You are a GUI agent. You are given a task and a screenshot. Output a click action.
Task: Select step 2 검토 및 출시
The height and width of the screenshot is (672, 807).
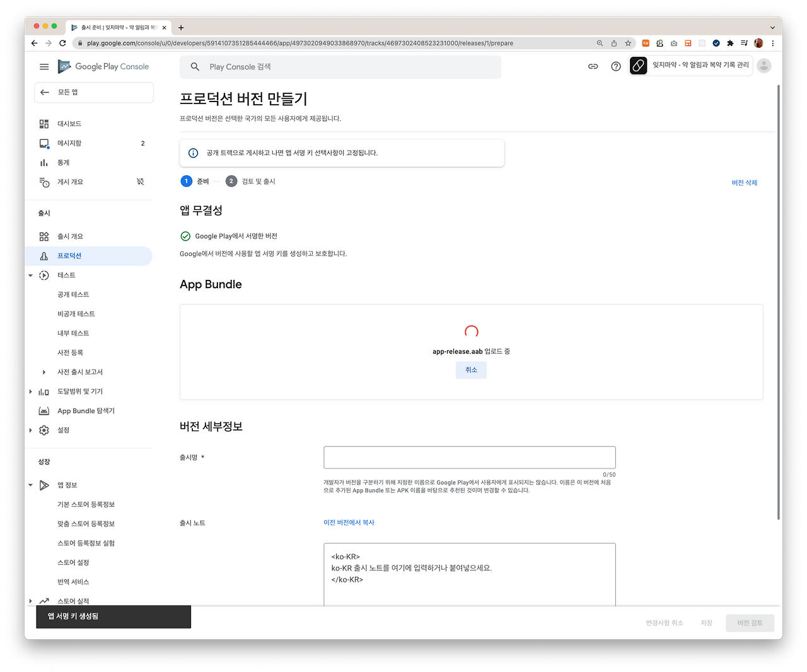tap(250, 182)
